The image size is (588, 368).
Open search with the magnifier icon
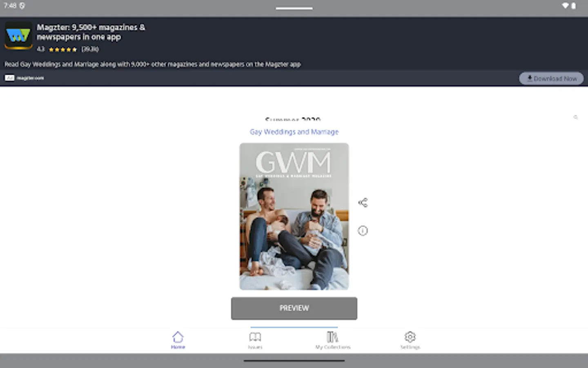pyautogui.click(x=576, y=117)
